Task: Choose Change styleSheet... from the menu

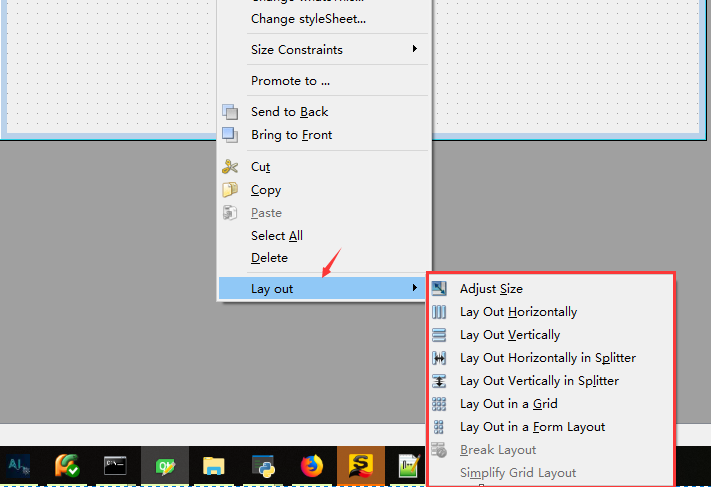Action: coord(308,19)
